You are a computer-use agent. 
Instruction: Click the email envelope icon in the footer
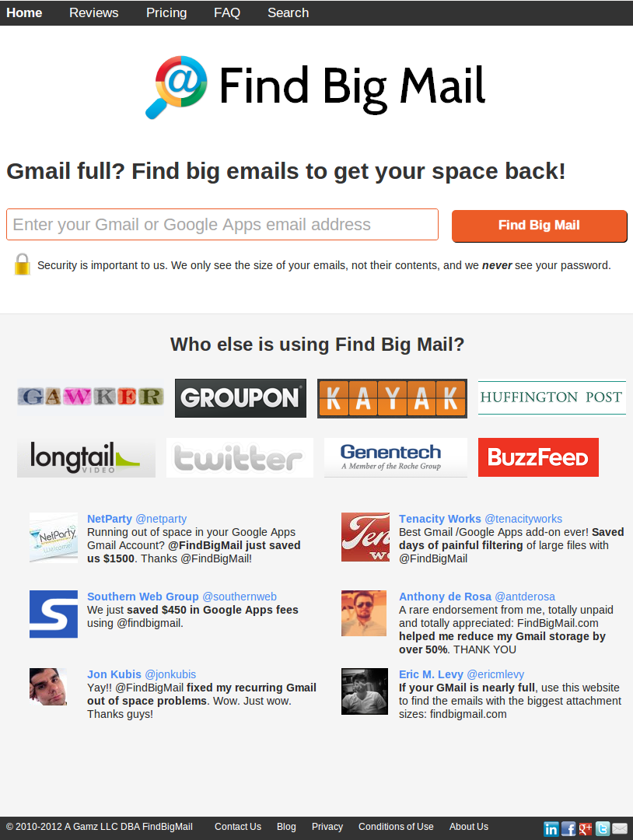tap(620, 829)
